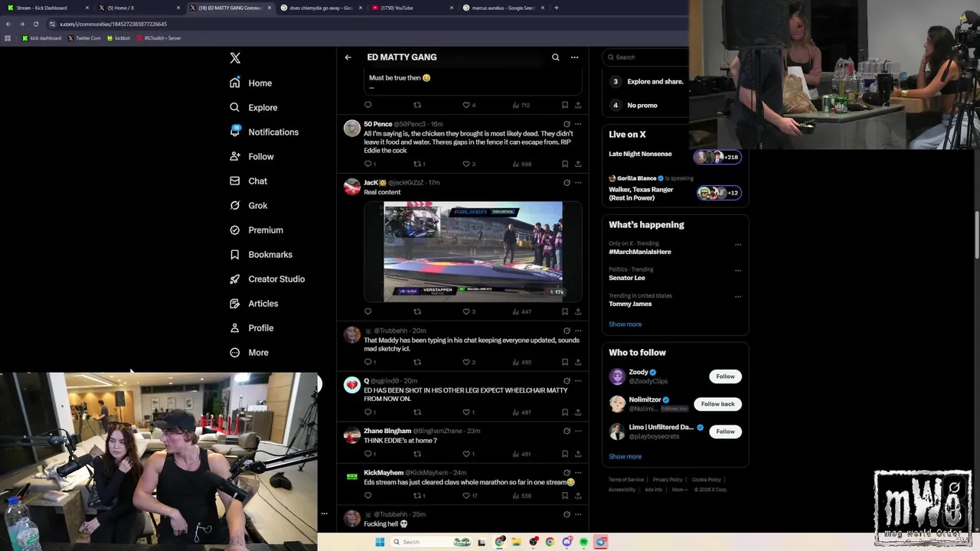
Task: Open Premium in the sidebar
Action: click(256, 230)
